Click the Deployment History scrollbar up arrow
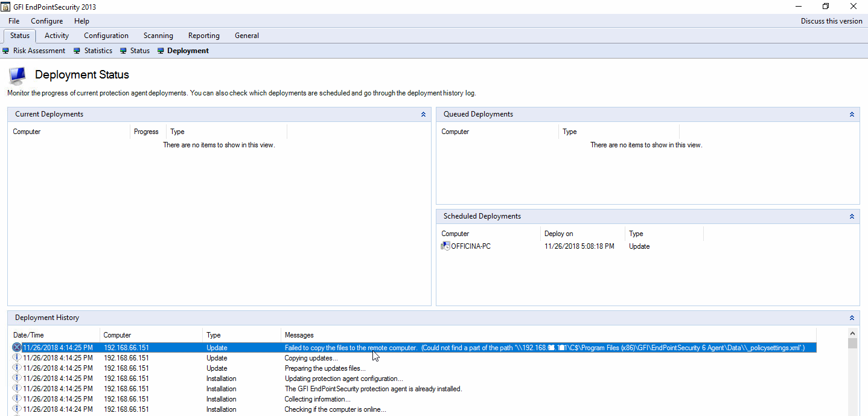 [x=852, y=333]
